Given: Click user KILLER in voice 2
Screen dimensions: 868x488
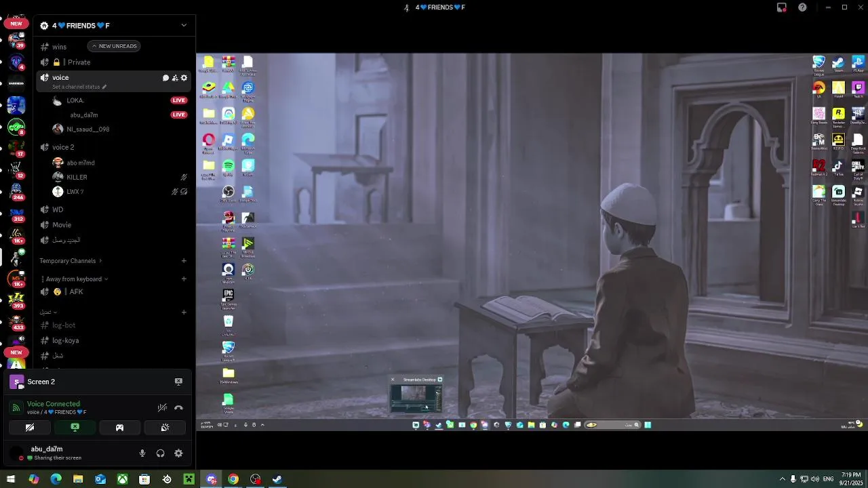Looking at the screenshot, I should (x=77, y=177).
